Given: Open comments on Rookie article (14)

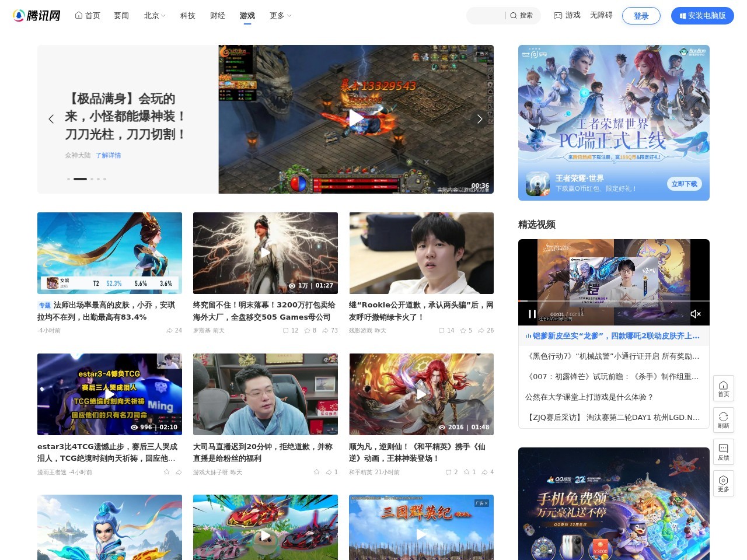Looking at the screenshot, I should 446,330.
